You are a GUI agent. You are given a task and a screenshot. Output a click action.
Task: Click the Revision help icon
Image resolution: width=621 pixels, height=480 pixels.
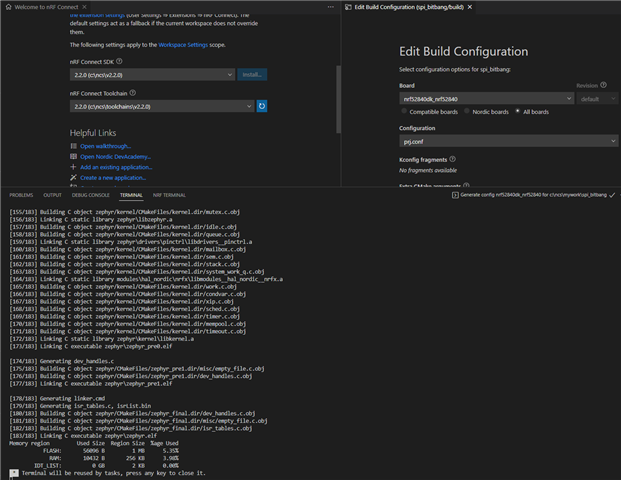[x=603, y=85]
